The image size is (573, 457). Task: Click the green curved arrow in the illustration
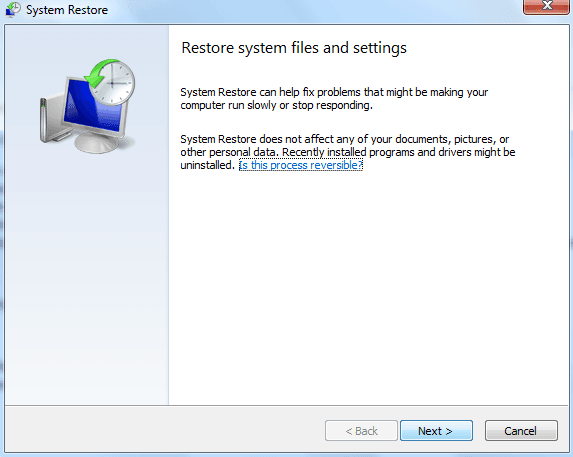pos(99,73)
